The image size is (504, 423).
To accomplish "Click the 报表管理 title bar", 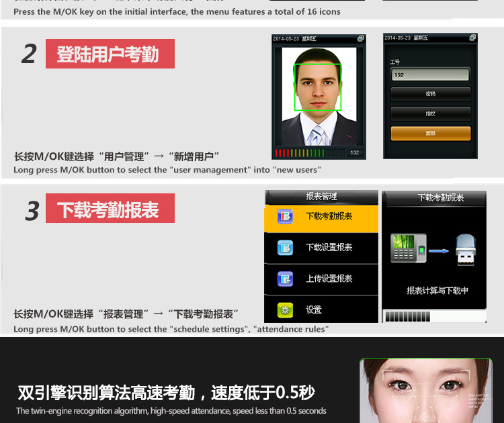I will pyautogui.click(x=321, y=197).
